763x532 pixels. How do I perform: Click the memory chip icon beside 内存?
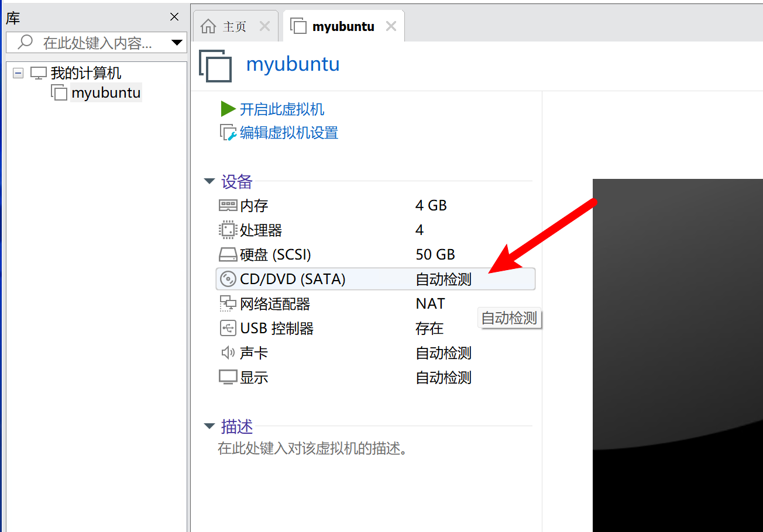pyautogui.click(x=228, y=206)
